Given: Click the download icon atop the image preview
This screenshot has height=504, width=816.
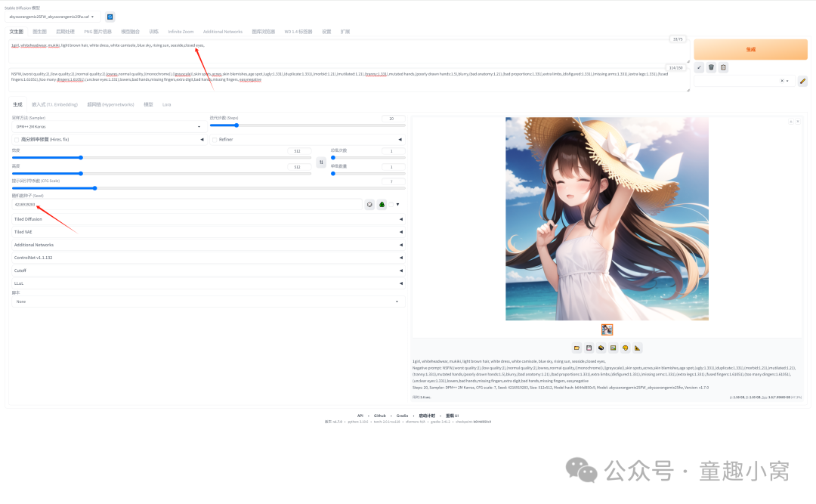Looking at the screenshot, I should pyautogui.click(x=790, y=122).
